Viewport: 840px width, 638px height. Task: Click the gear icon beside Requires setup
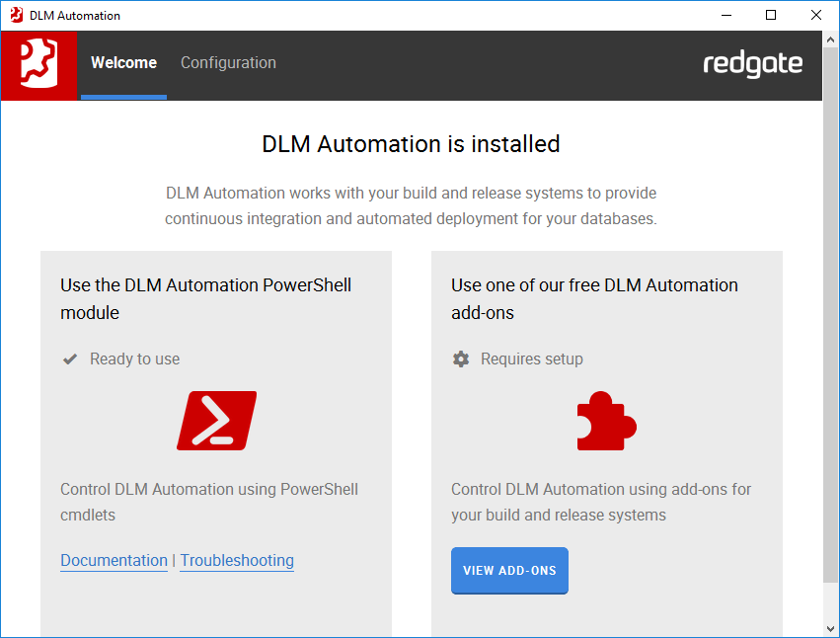coord(461,359)
